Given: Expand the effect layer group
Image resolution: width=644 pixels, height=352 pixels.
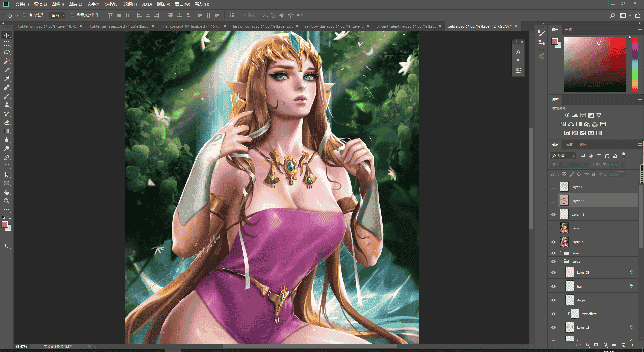Looking at the screenshot, I should [x=561, y=253].
